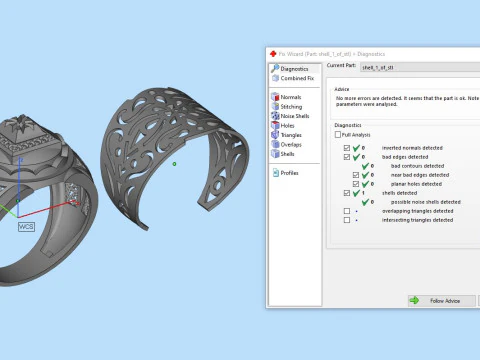Click the 'possible noise shells detected' text
The width and height of the screenshot is (480, 360).
pos(426,202)
